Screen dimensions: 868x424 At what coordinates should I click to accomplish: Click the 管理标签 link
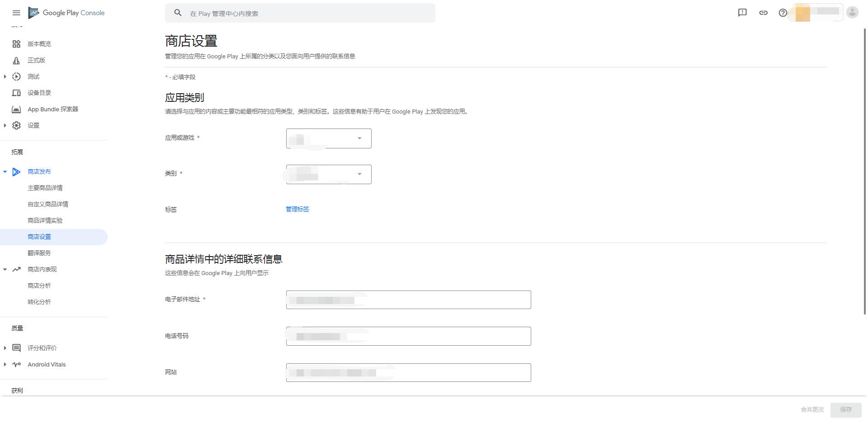click(x=297, y=209)
